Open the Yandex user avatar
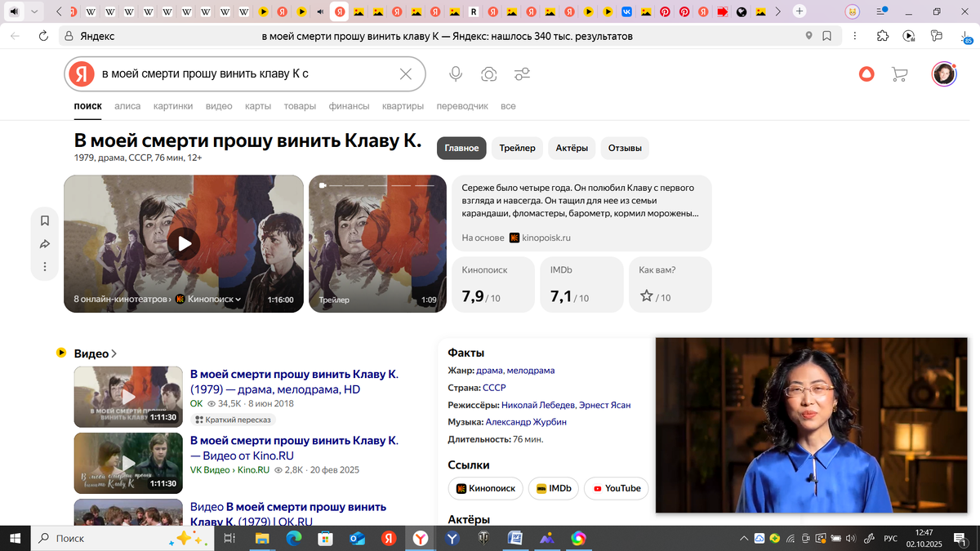This screenshot has height=551, width=980. pos(944,74)
